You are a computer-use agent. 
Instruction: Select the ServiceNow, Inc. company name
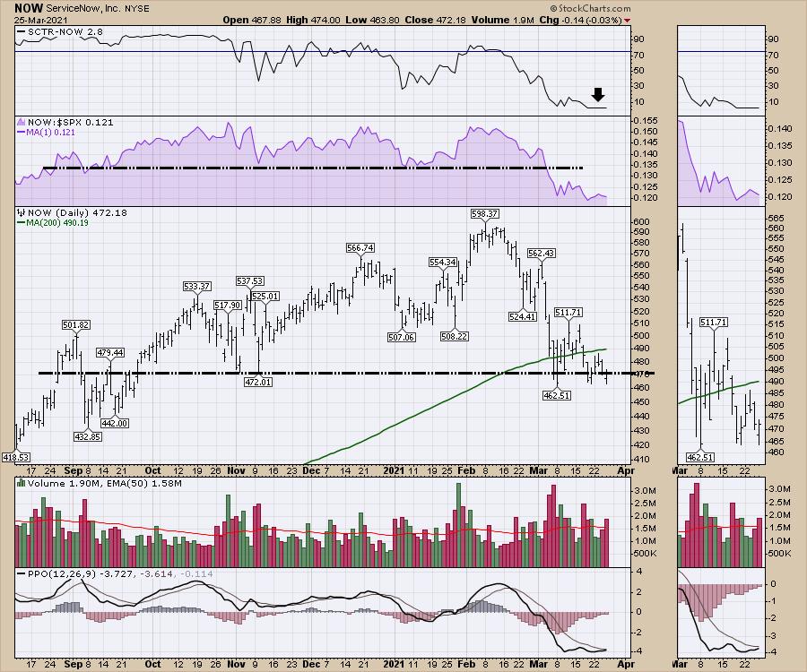point(83,8)
